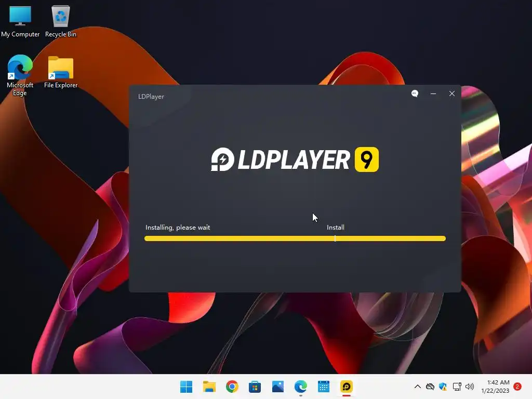
Task: Open Windows Security tray icon
Action: tap(443, 387)
